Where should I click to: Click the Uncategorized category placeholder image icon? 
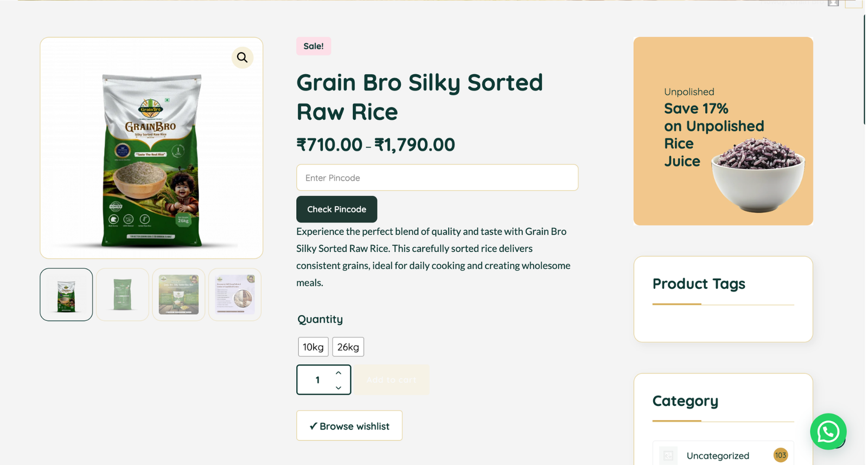point(668,455)
